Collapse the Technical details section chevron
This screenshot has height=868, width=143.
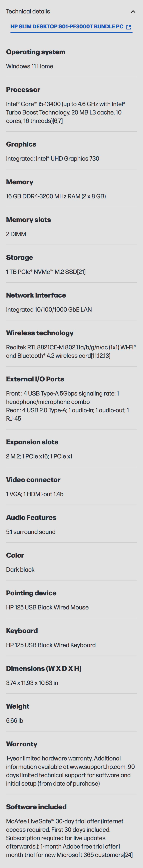133,11
